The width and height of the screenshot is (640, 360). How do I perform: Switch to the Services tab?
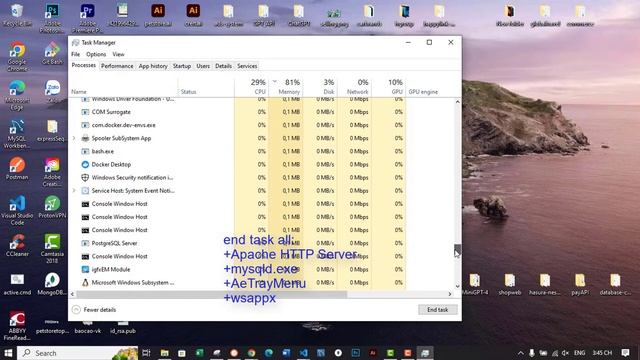point(247,66)
